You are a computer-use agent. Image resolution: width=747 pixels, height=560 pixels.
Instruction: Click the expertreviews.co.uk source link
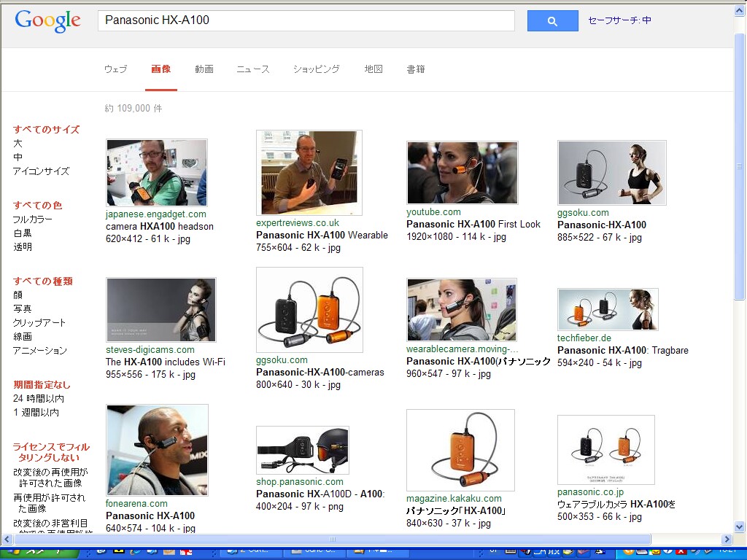click(298, 223)
